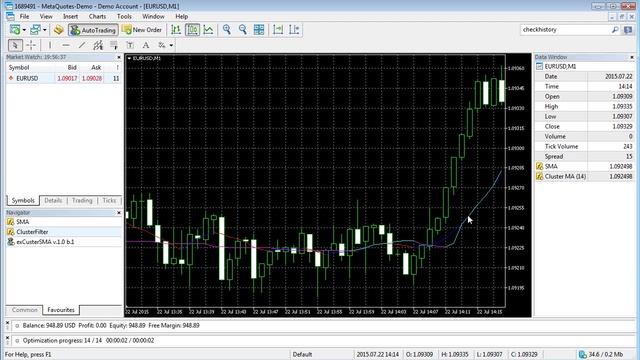Tile chart windows using the grid icon
Screen dimensions: 640x360
pos(259,29)
